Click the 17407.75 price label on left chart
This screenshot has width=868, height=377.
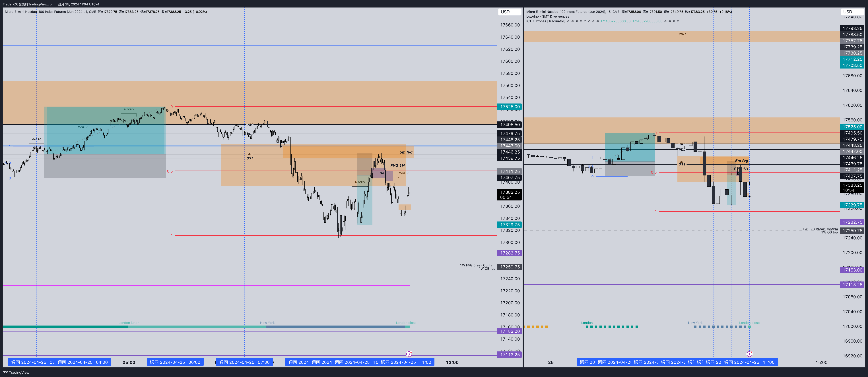tap(510, 178)
